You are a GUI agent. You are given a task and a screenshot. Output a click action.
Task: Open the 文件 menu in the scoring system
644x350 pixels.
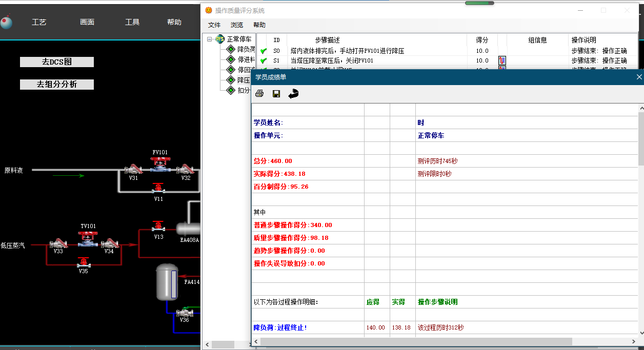coord(214,25)
